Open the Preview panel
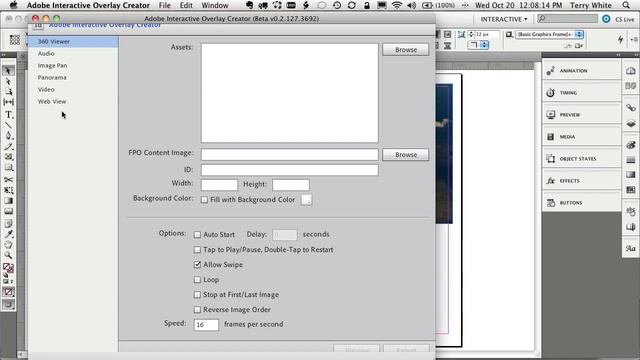Image resolution: width=640 pixels, height=360 pixels. coord(581,115)
